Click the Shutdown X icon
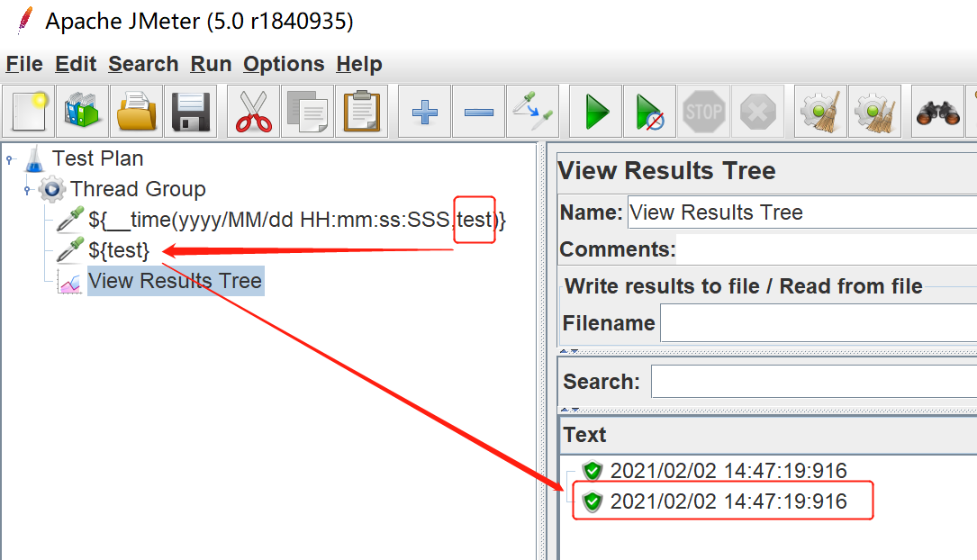Image resolution: width=977 pixels, height=560 pixels. coord(757,112)
